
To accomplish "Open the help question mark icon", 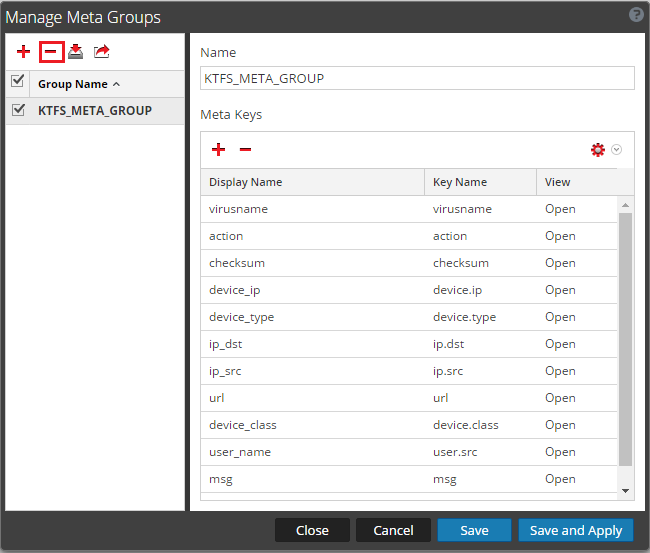I will click(635, 15).
